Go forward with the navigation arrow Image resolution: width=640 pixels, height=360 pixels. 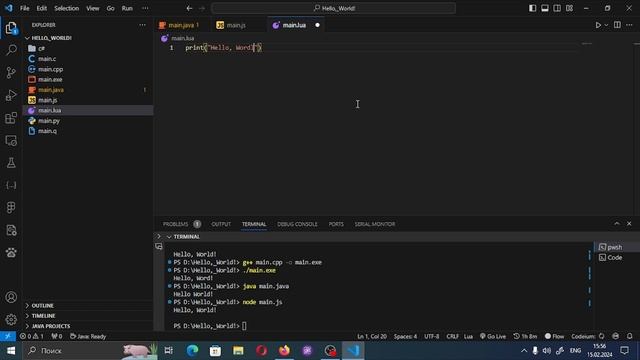[202, 8]
